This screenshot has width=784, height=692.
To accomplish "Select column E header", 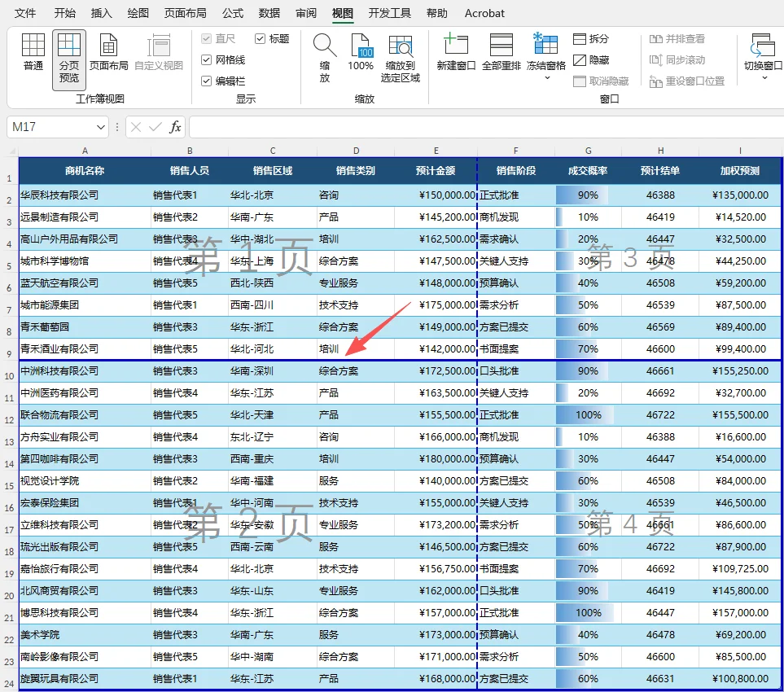I will tap(436, 151).
